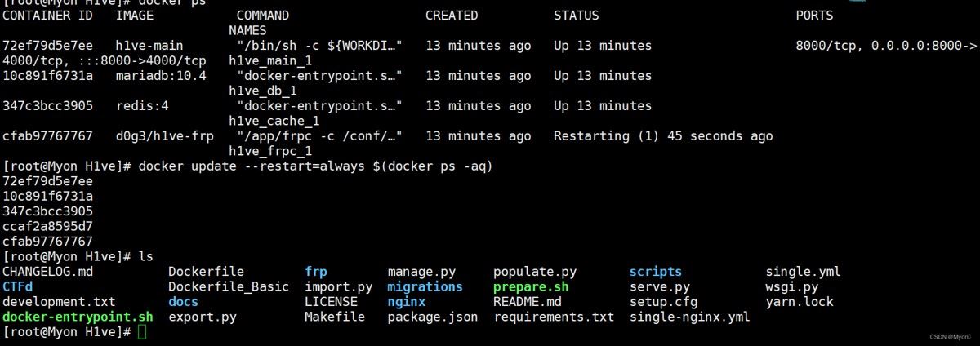This screenshot has width=980, height=346.
Task: Click the Dockerfile_Basic file name
Action: [229, 286]
